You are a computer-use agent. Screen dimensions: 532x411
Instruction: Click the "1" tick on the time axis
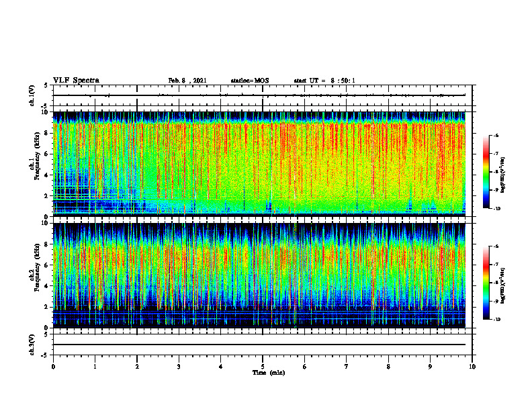pyautogui.click(x=95, y=367)
